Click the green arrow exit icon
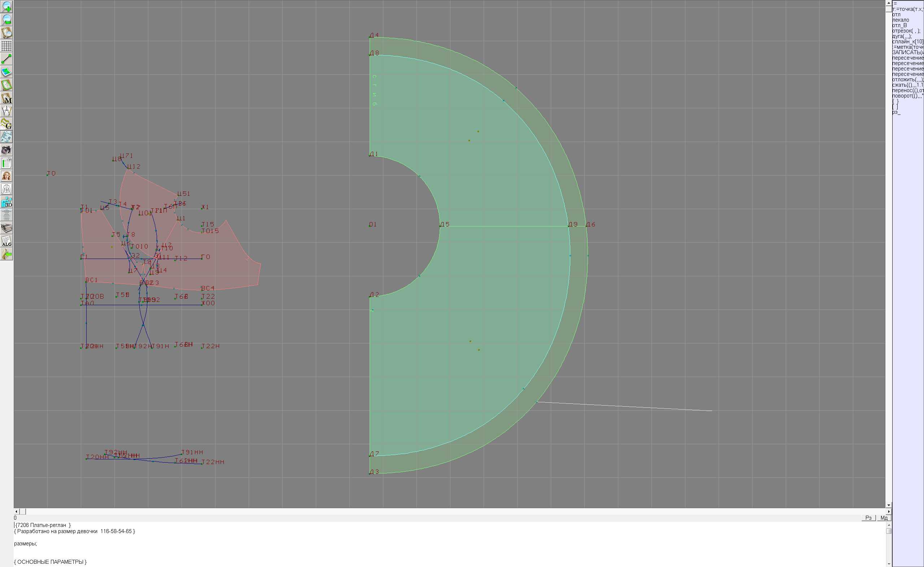The width and height of the screenshot is (924, 567). coord(7,254)
